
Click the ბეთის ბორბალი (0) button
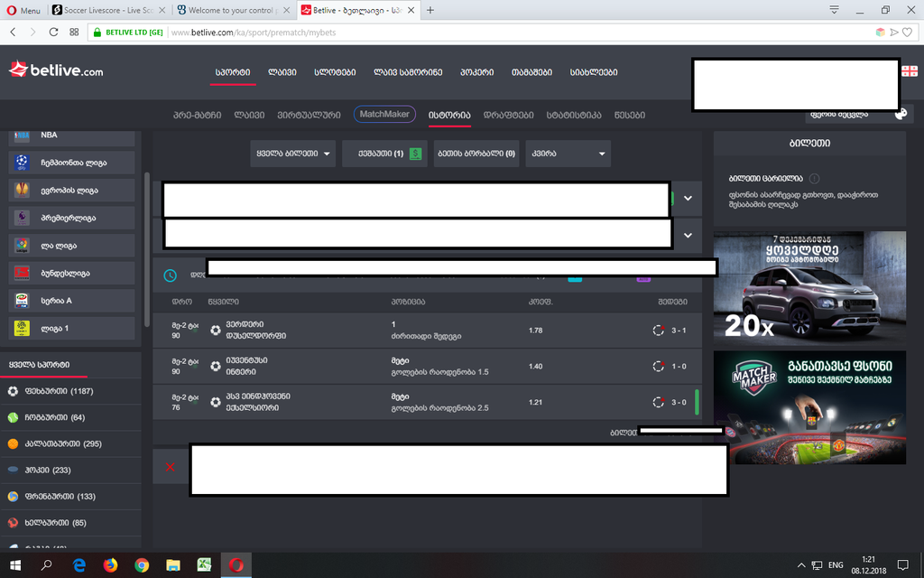coord(476,154)
